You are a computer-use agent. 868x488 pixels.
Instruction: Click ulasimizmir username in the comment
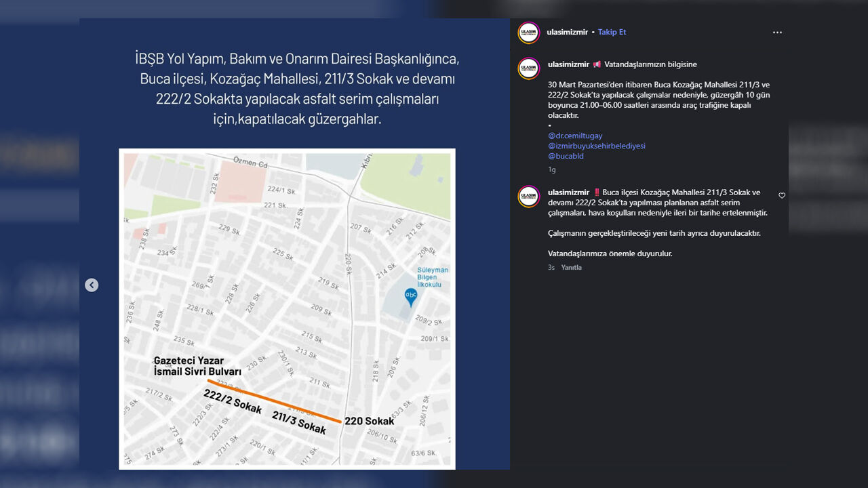pyautogui.click(x=568, y=192)
